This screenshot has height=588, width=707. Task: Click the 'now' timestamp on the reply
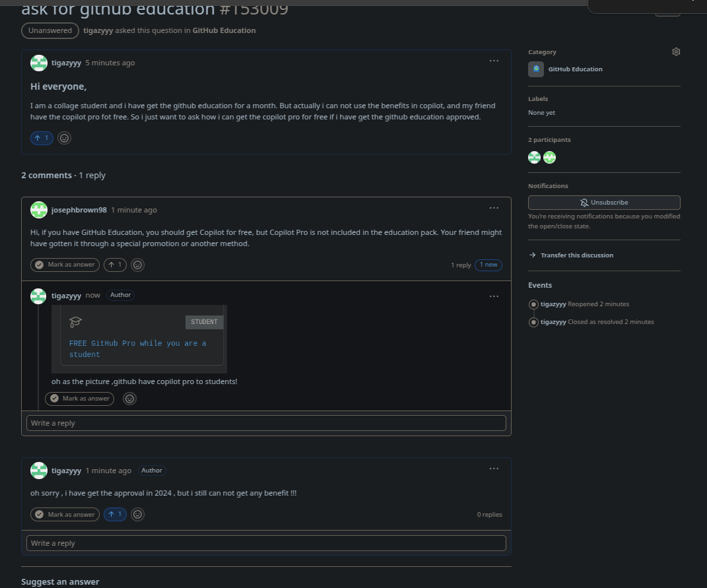point(93,296)
